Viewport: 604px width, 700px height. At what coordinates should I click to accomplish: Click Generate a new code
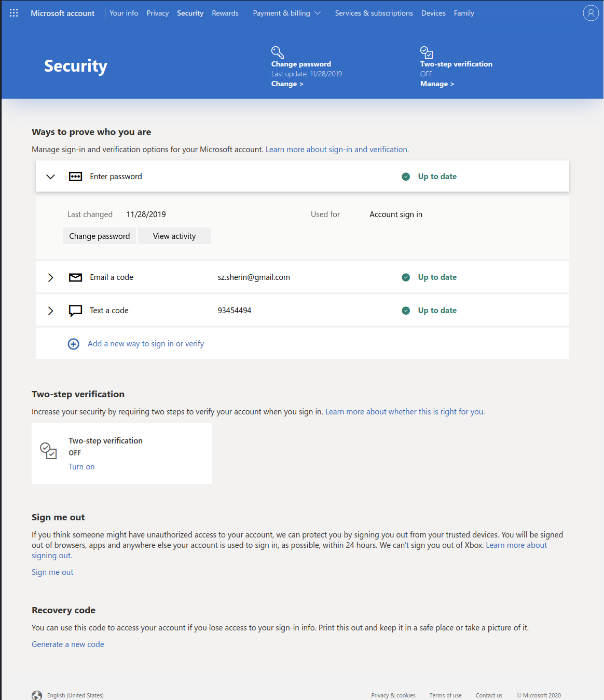[x=68, y=644]
